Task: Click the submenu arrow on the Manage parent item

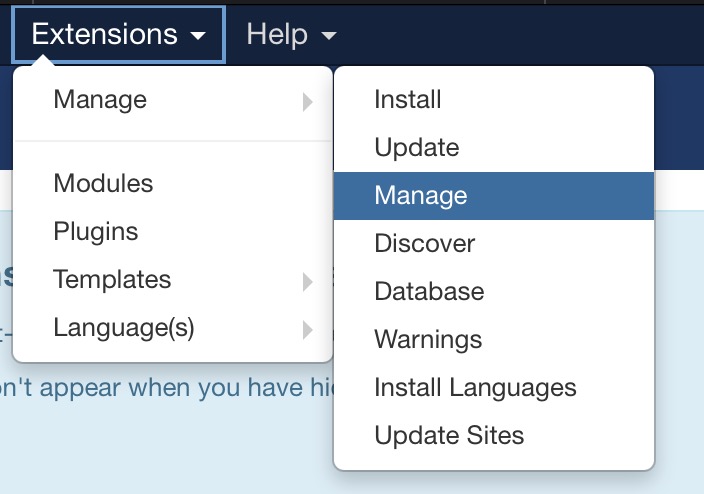Action: 308,101
